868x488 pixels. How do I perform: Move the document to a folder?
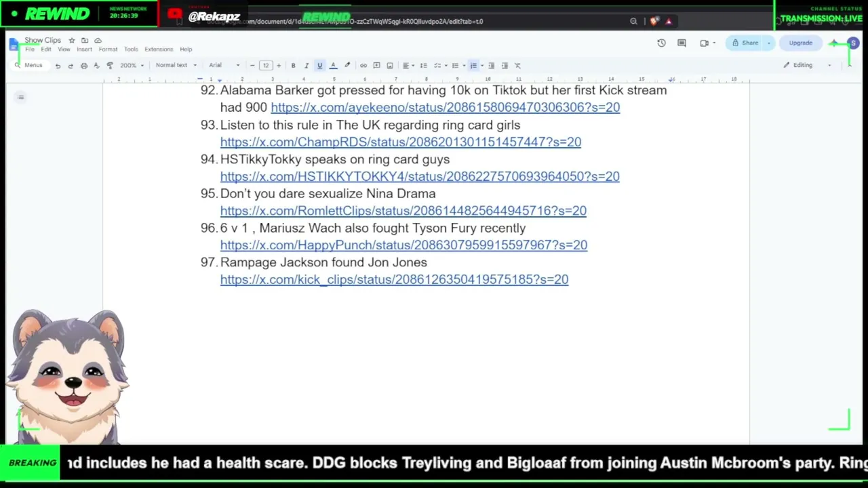85,41
